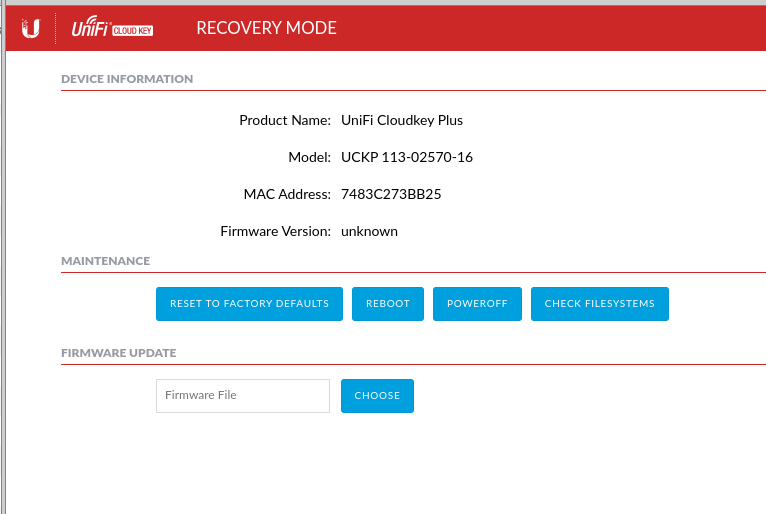Click the Recovery Mode header title
Screen dimensions: 766x514
(266, 28)
